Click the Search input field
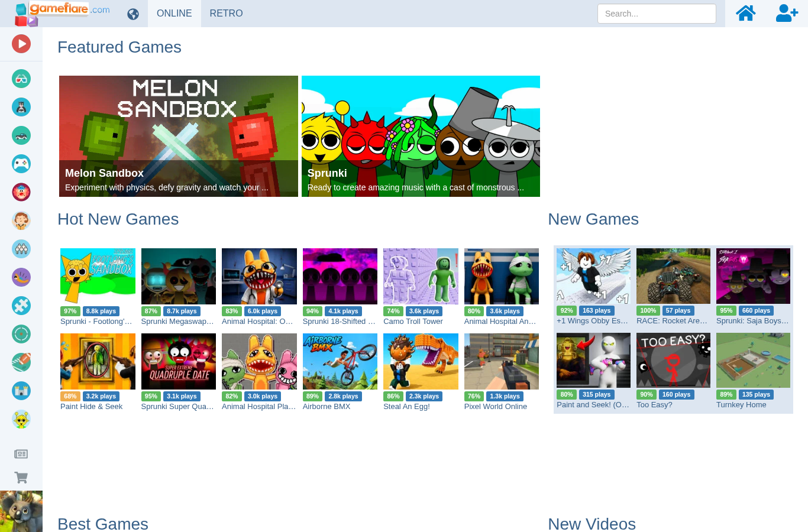808x532 pixels. click(657, 14)
